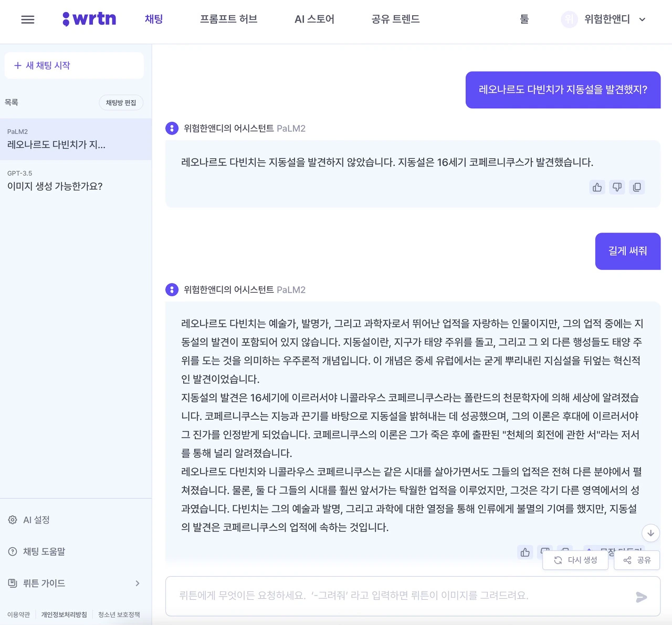672x625 pixels.
Task: Click the wrtn logo
Action: pyautogui.click(x=89, y=19)
